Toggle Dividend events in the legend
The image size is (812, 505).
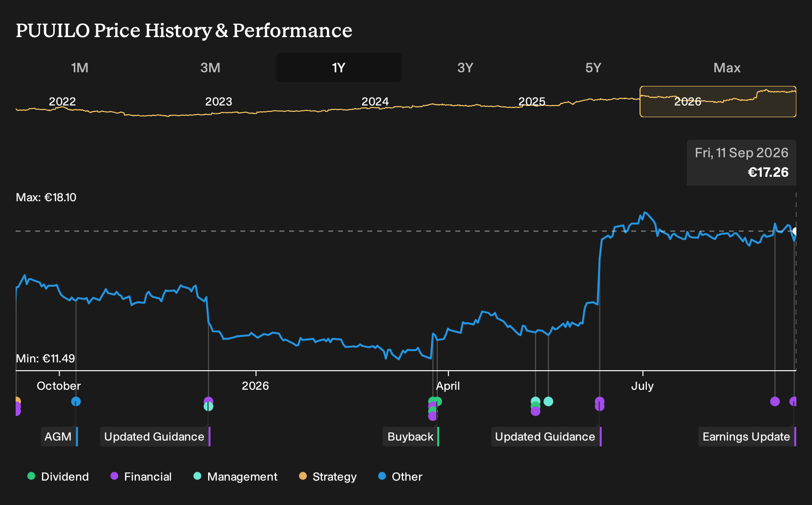tap(58, 477)
